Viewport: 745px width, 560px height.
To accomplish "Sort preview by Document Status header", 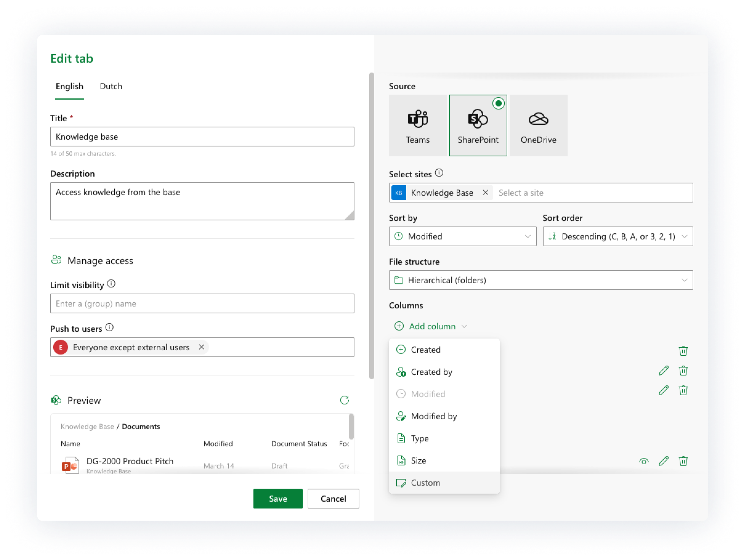I will click(299, 444).
